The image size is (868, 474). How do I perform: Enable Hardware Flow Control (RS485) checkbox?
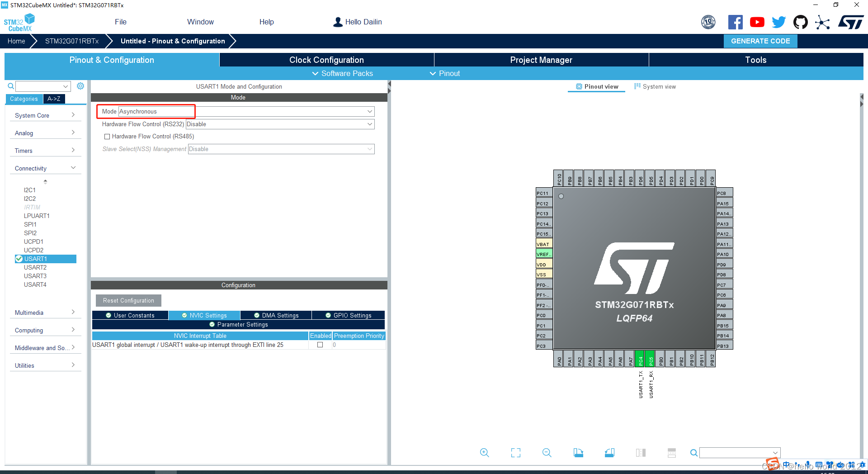tap(107, 137)
